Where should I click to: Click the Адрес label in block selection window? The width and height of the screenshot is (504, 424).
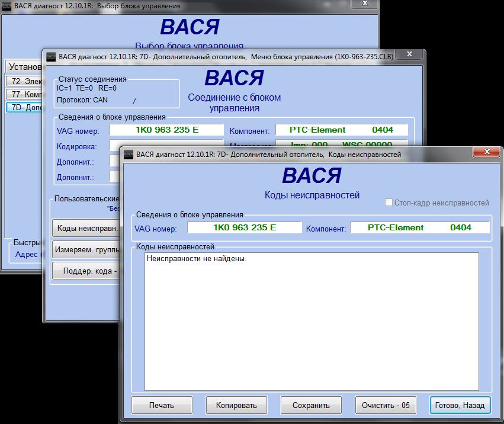(x=27, y=254)
